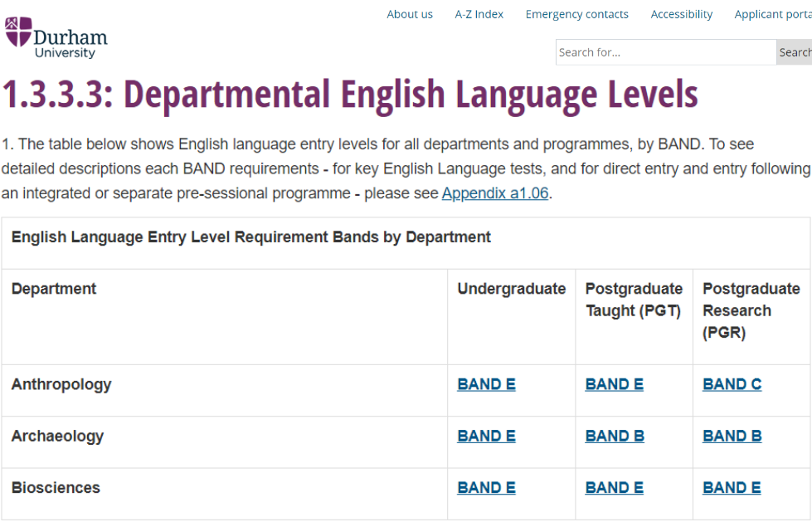View Archaeology Postgraduate Research BAND B link
This screenshot has height=522, width=812.
(x=732, y=436)
